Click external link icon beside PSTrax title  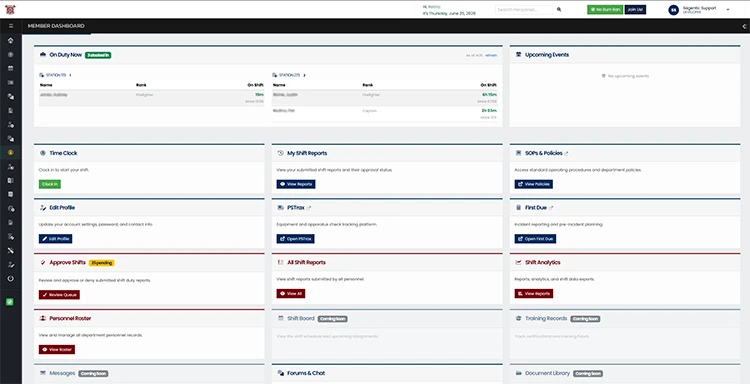[x=309, y=208]
